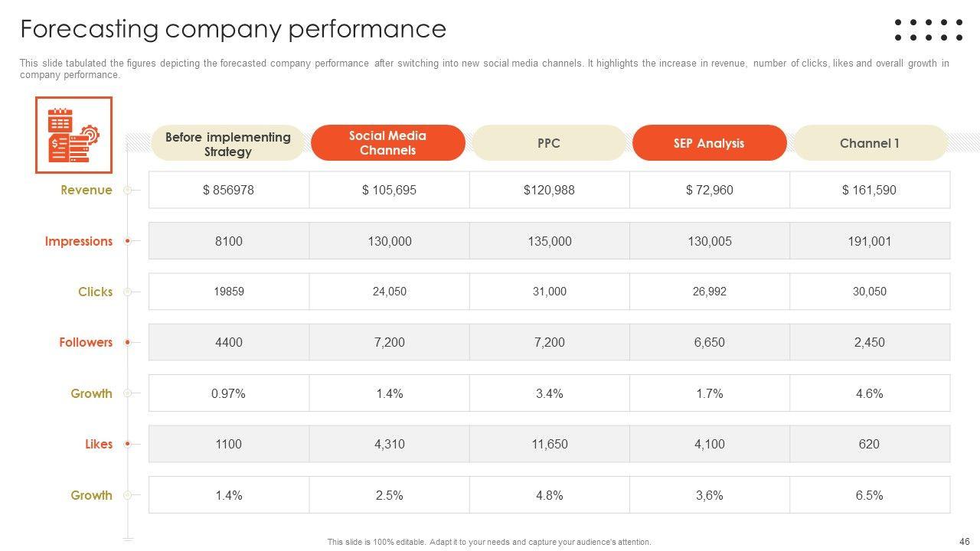Click the Clicks row bullet marker
The image size is (980, 551).
(x=128, y=292)
